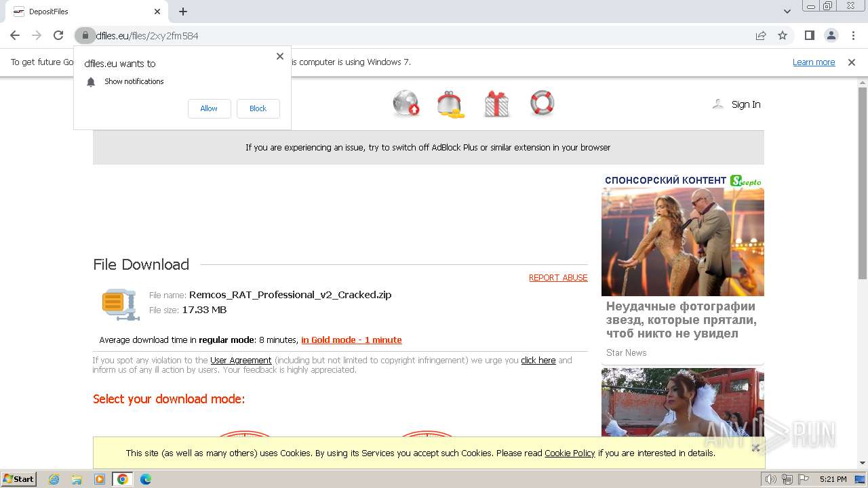
Task: Allow notifications from dfiles.eu
Action: click(209, 108)
